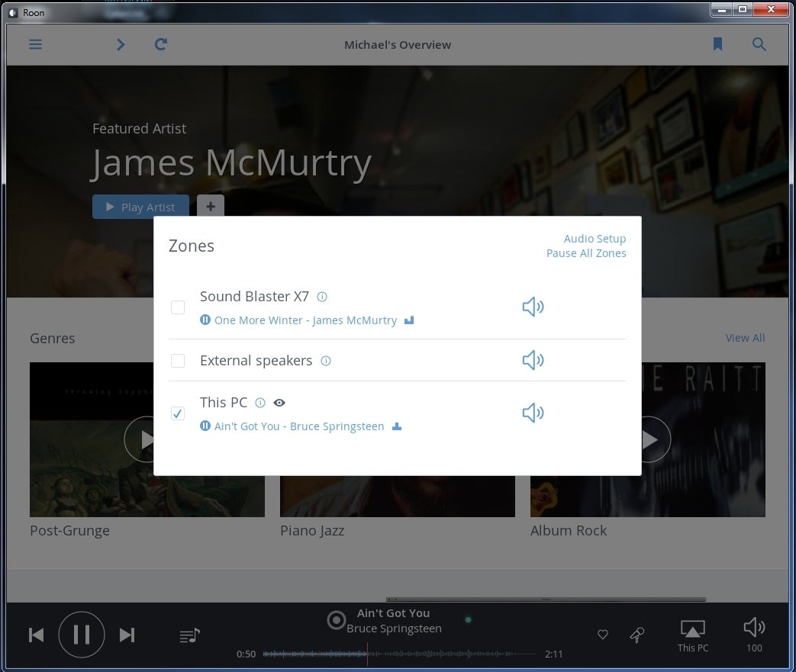Click Ain't Got You title in player bar
This screenshot has height=672, width=796.
(394, 613)
